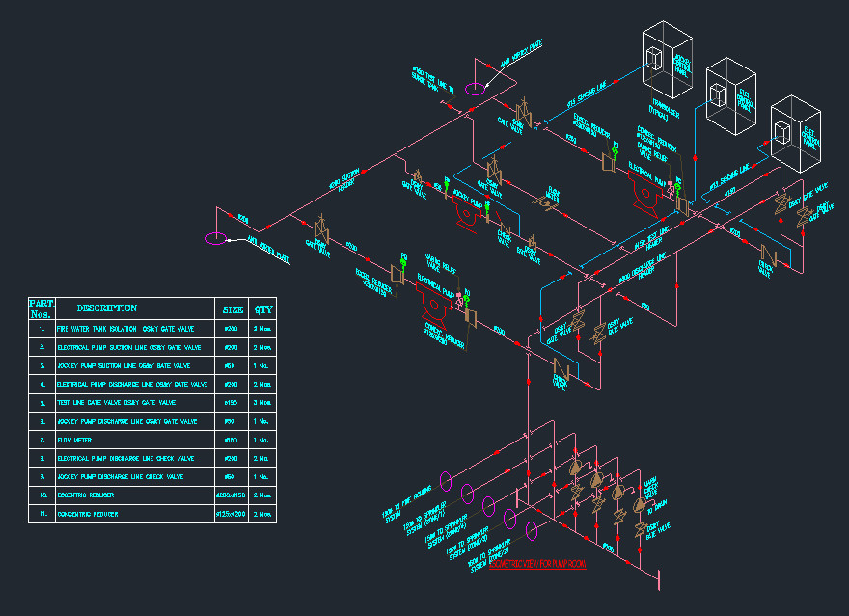The image size is (849, 616).
Task: Select the PART Nos. header cell
Action: pos(41,308)
